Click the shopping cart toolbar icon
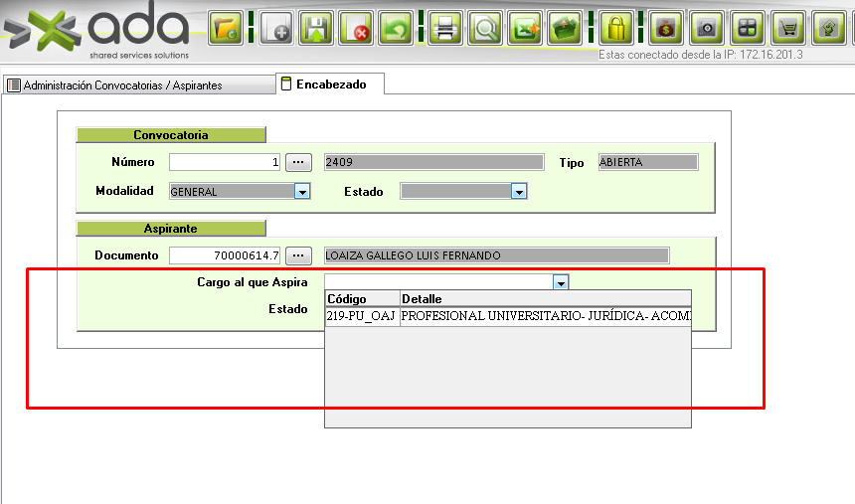The width and height of the screenshot is (855, 504). [788, 28]
